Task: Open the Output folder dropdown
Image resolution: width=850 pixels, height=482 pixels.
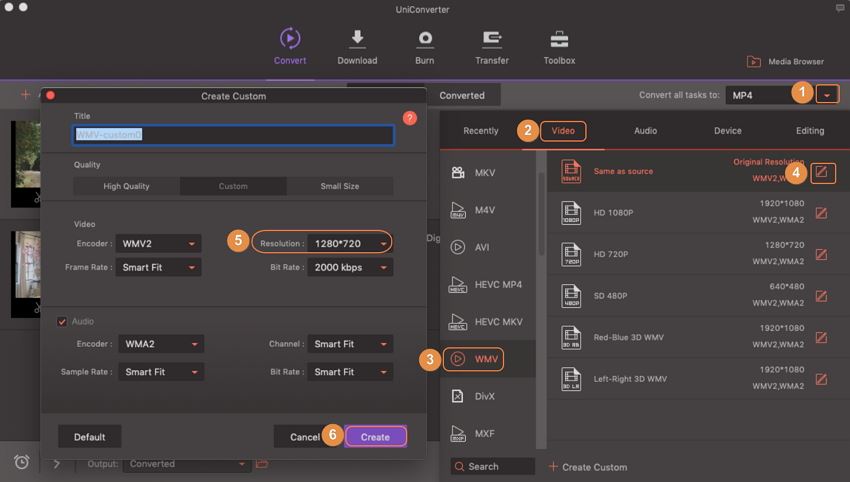Action: (186, 464)
